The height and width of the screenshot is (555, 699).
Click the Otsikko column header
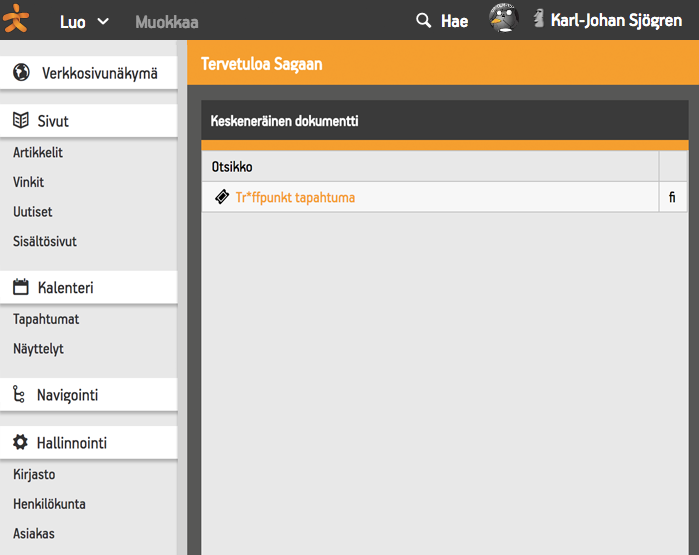(232, 167)
